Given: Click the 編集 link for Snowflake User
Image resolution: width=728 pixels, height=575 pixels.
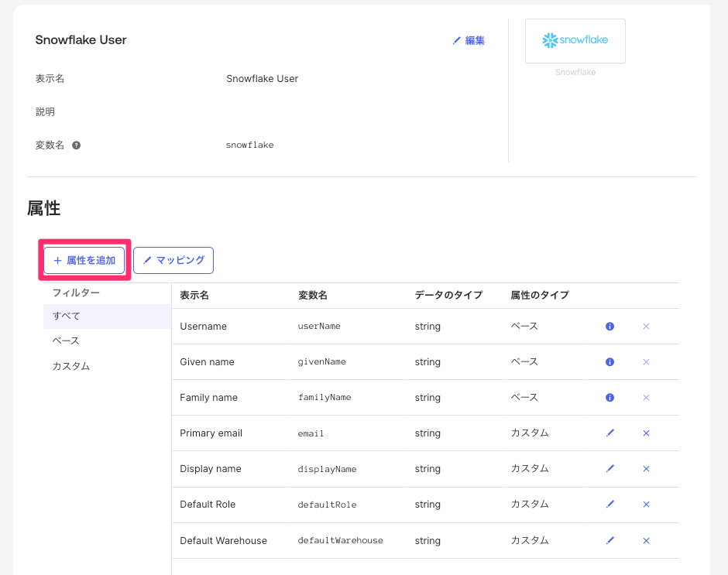Looking at the screenshot, I should tap(469, 40).
